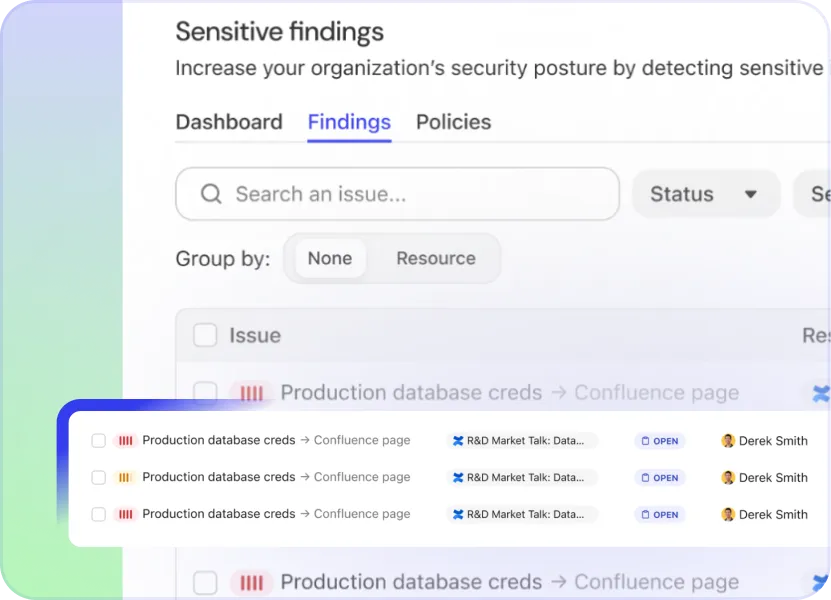Toggle select-all checkbox beside Issue header
The image size is (831, 600).
click(205, 335)
